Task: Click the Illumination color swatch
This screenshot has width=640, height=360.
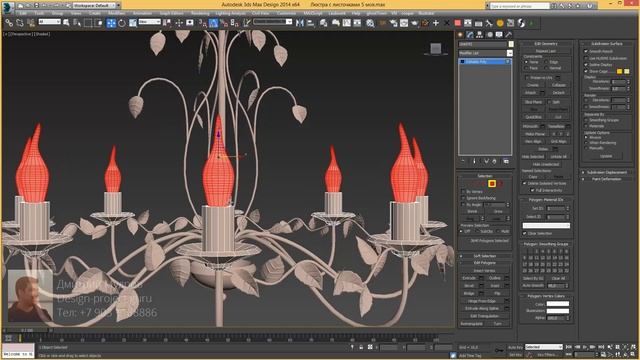Action: [558, 311]
